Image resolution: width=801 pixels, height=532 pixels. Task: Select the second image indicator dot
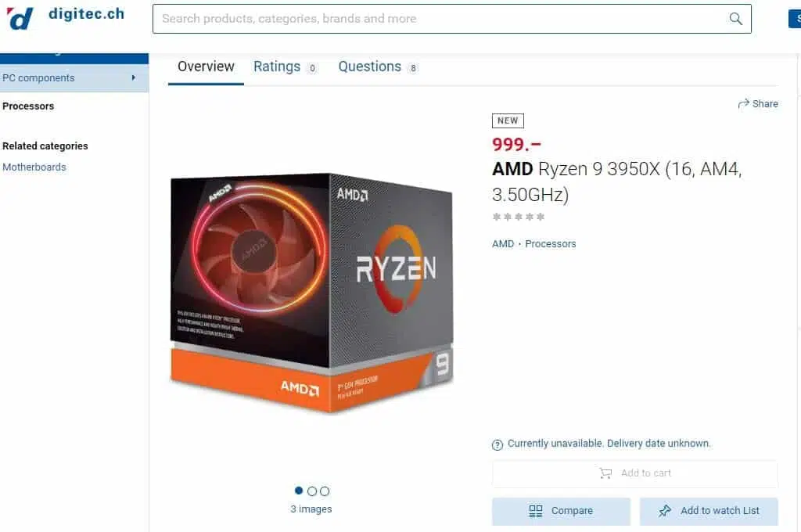311,491
